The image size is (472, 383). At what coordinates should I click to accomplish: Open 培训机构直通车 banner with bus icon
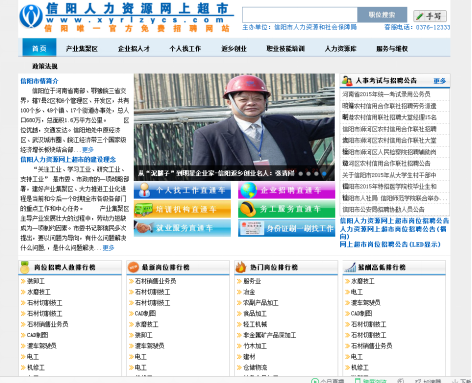182,209
